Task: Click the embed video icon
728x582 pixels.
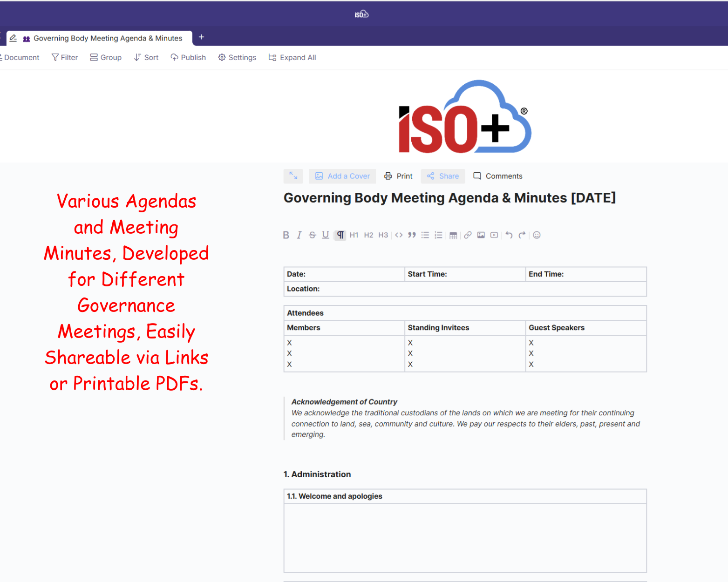Action: 494,235
